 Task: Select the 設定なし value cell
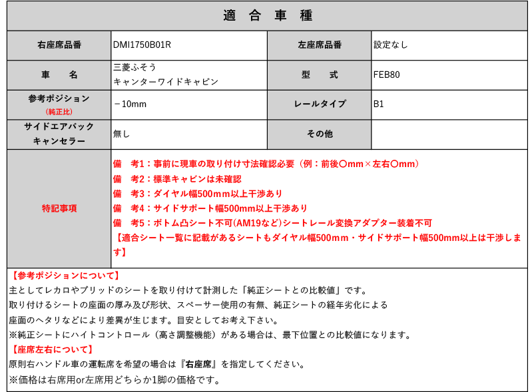coord(391,45)
